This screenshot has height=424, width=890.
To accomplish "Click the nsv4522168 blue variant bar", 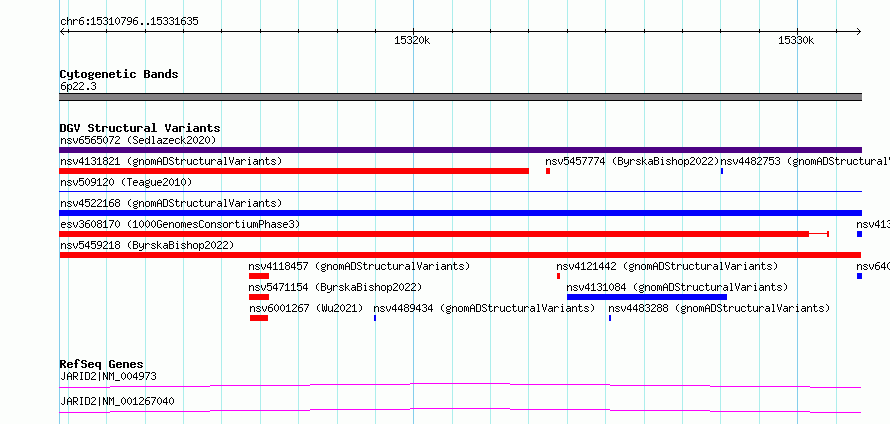I will [x=460, y=213].
